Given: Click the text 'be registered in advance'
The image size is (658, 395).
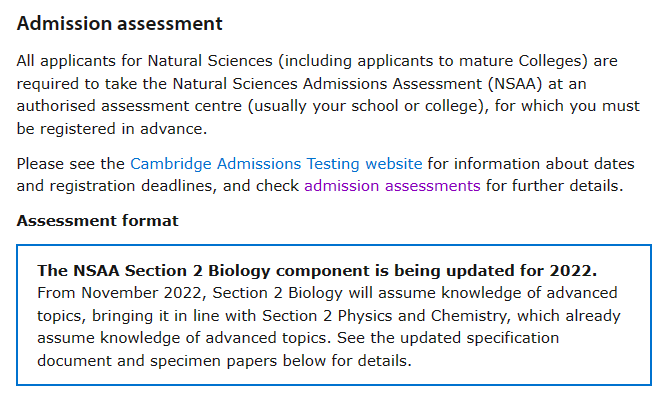Looking at the screenshot, I should pos(112,129).
